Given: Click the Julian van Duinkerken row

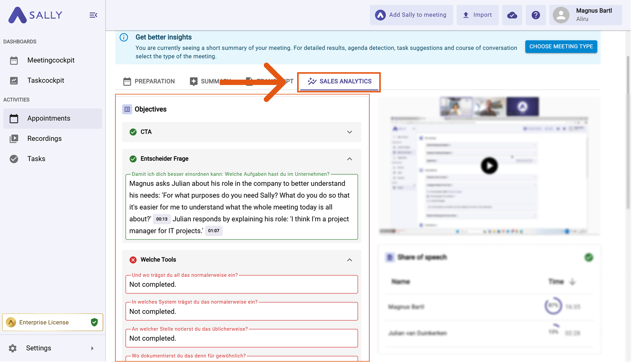Looking at the screenshot, I should (489, 333).
